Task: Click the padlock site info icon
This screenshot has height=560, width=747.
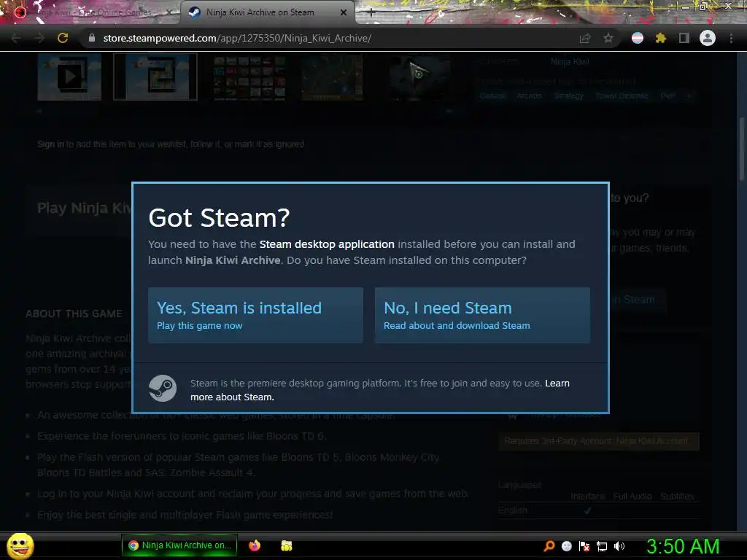Action: [92, 38]
